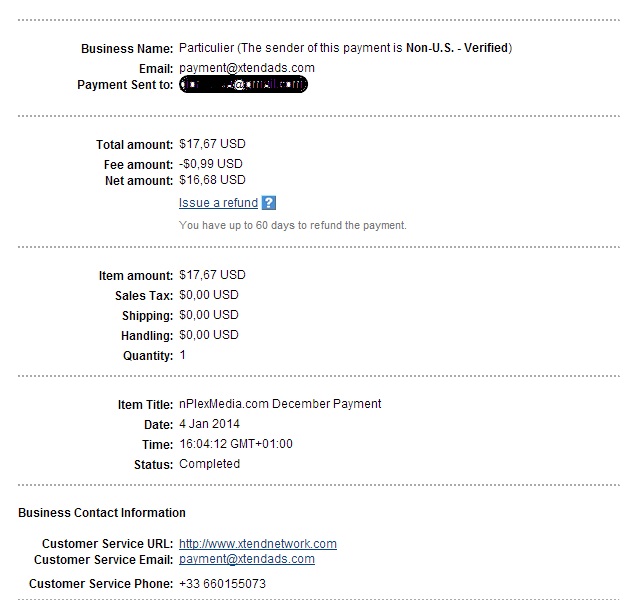Click the Total amount $17,67 USD value
This screenshot has height=600, width=625.
tap(212, 144)
